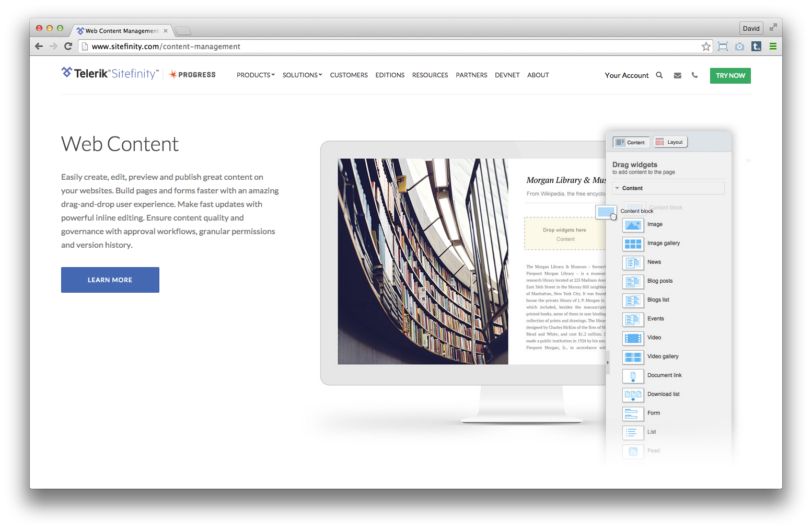Click the Blog posts widget icon
812x530 pixels.
click(633, 281)
